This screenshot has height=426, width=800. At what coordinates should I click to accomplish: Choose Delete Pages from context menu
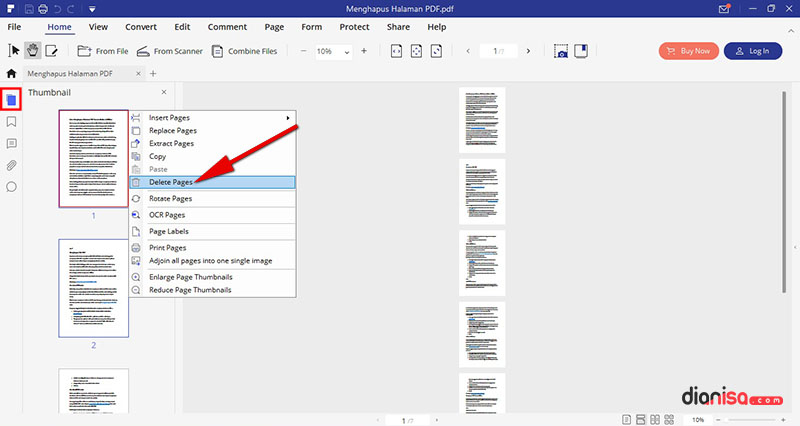pos(170,182)
